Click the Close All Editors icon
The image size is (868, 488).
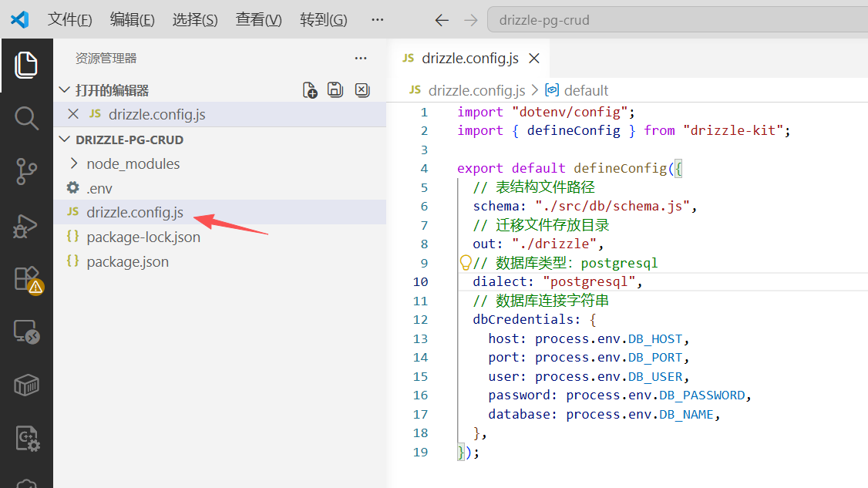click(362, 89)
